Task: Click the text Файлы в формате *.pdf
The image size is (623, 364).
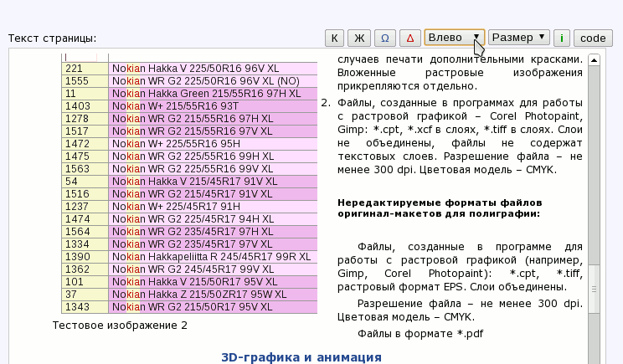Action: point(420,334)
